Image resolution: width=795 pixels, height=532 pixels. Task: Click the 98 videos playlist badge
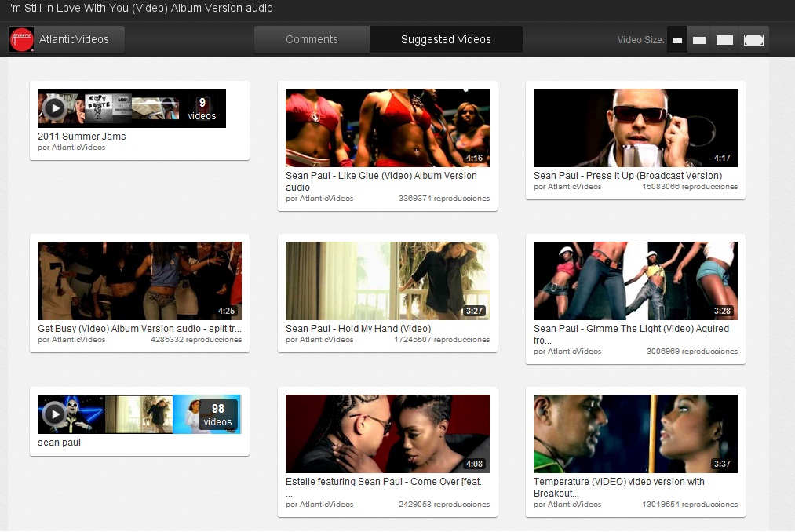point(217,415)
